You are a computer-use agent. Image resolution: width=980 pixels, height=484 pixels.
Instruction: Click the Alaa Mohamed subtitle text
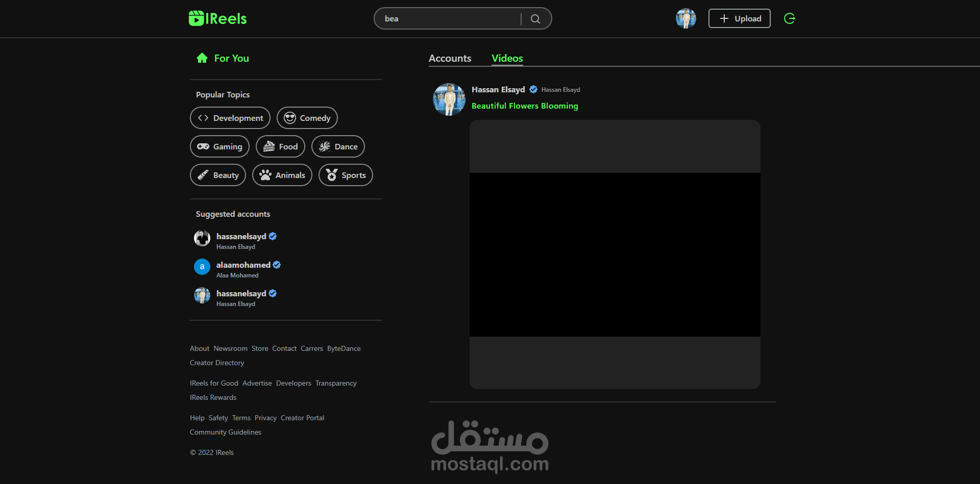(237, 275)
